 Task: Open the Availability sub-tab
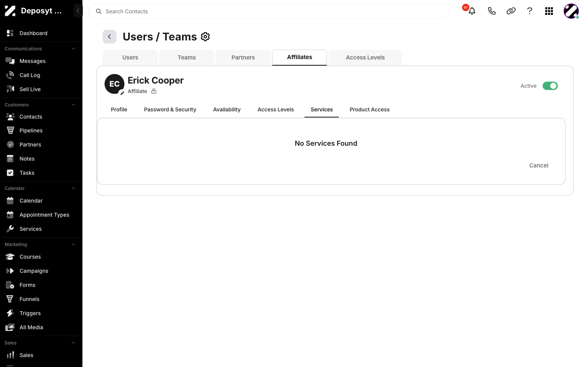(x=227, y=109)
